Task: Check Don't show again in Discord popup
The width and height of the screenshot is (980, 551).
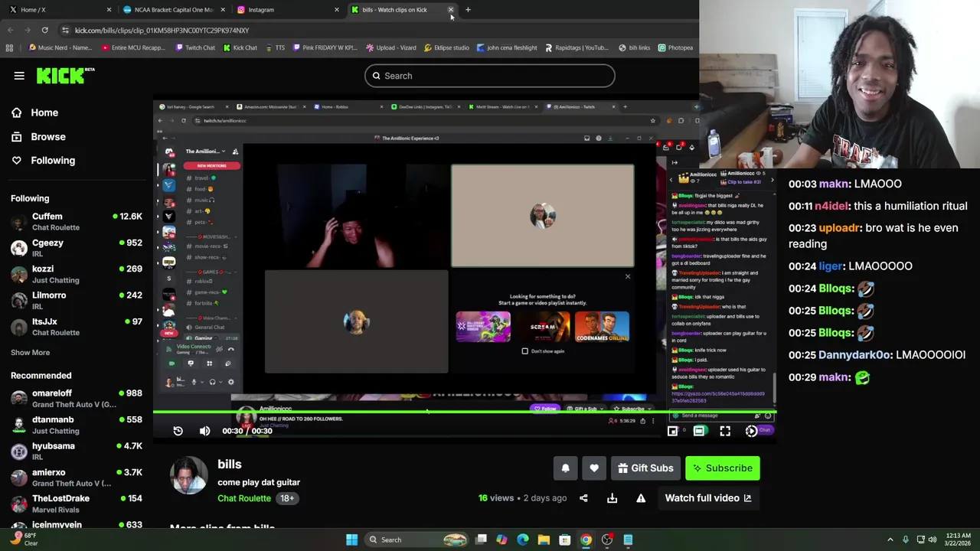Action: 525,351
